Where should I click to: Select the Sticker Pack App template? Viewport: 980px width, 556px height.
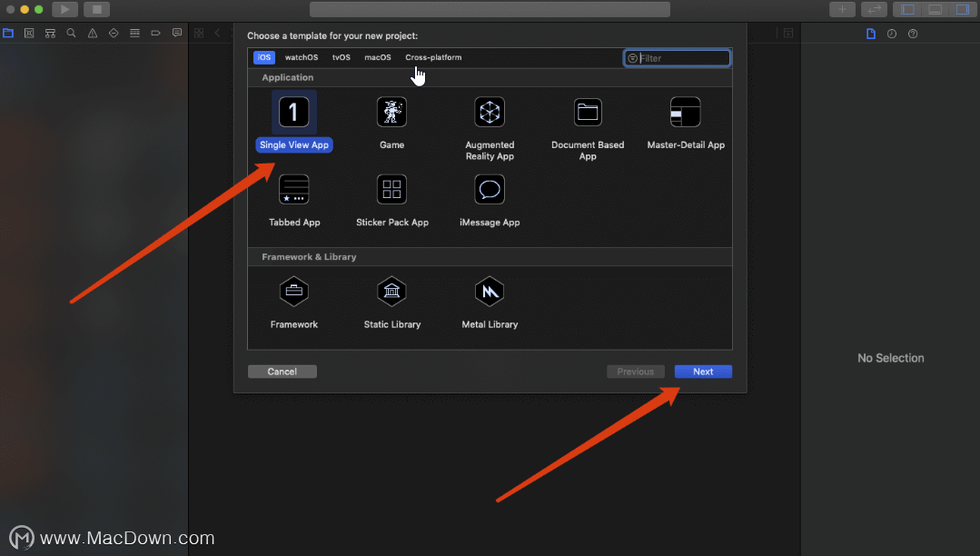[x=391, y=190]
